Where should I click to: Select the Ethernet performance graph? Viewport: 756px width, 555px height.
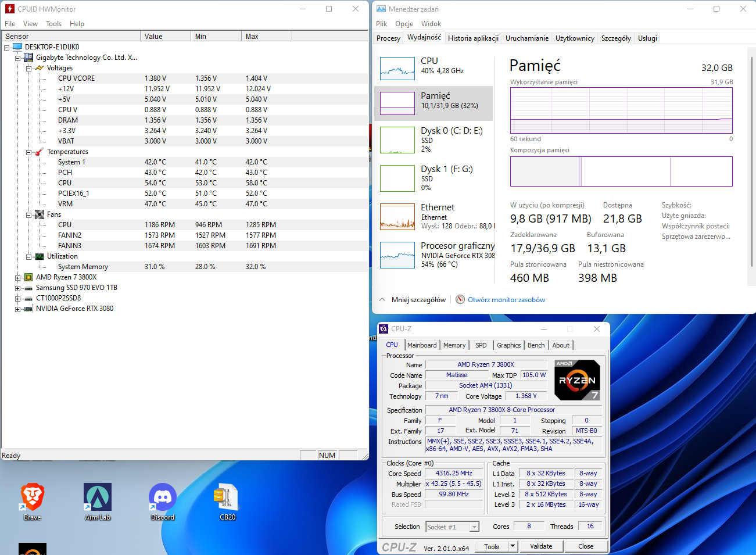point(397,217)
